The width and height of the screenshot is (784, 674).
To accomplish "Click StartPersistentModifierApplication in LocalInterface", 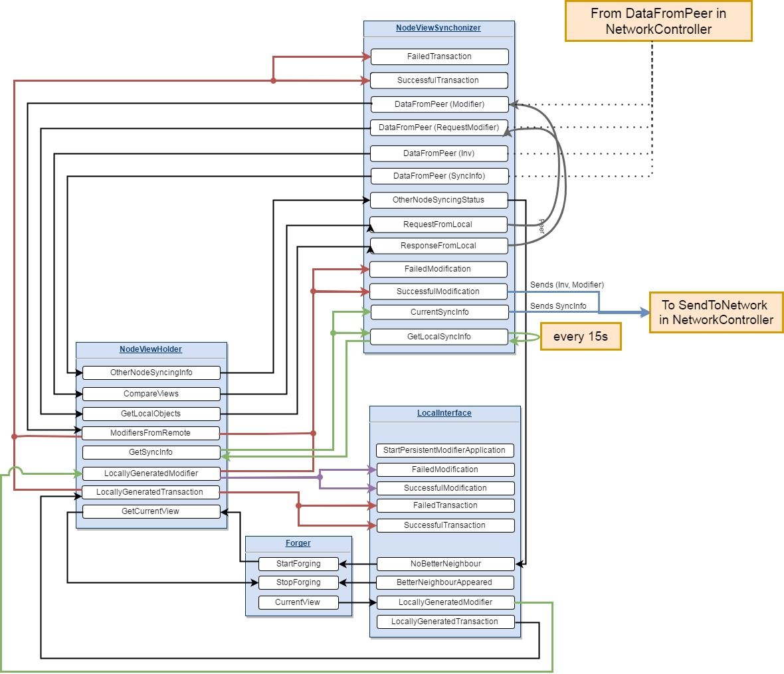I will (x=445, y=450).
